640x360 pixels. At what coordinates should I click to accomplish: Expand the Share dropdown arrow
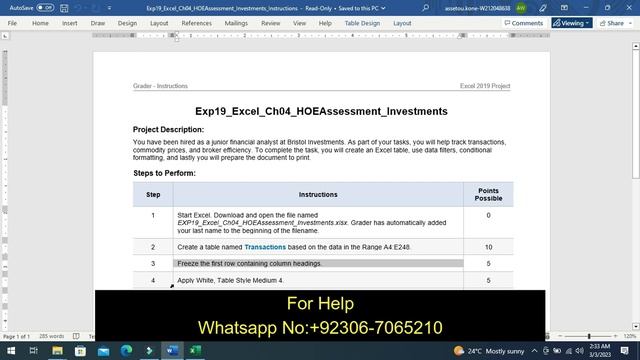(630, 23)
